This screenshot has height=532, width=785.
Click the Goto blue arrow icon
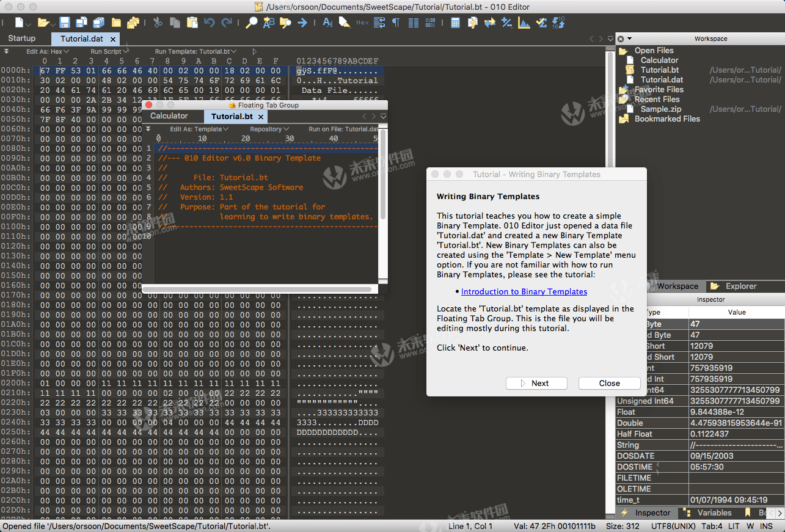click(302, 23)
